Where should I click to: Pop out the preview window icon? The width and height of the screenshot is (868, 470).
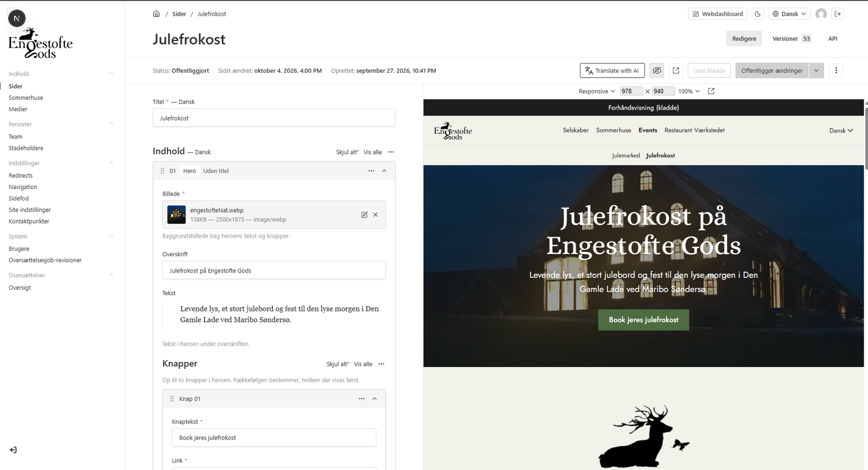(711, 91)
